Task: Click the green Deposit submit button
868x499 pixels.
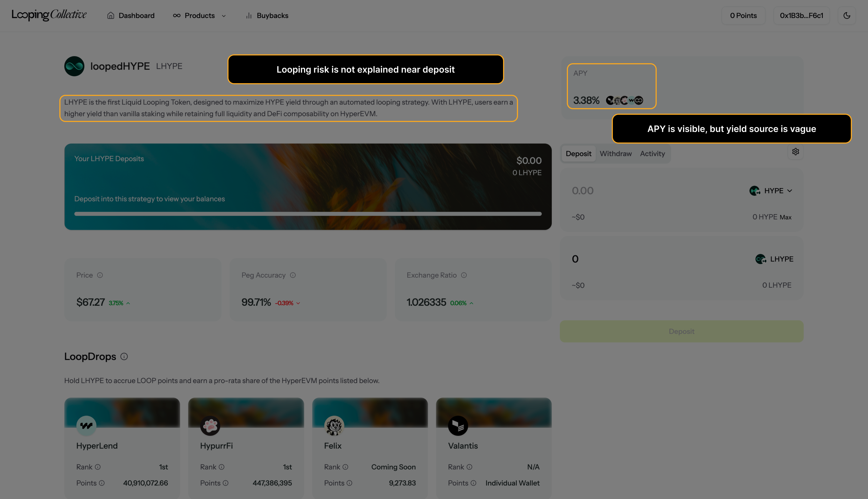Action: click(682, 331)
